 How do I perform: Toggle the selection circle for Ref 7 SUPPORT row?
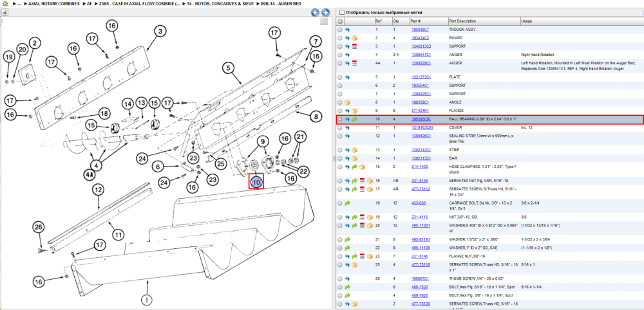pos(339,94)
